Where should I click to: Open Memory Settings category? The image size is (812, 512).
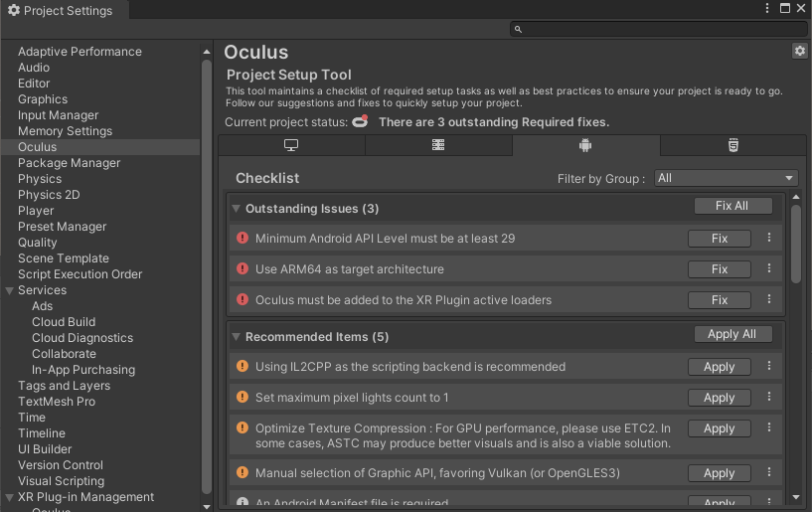[x=65, y=131]
